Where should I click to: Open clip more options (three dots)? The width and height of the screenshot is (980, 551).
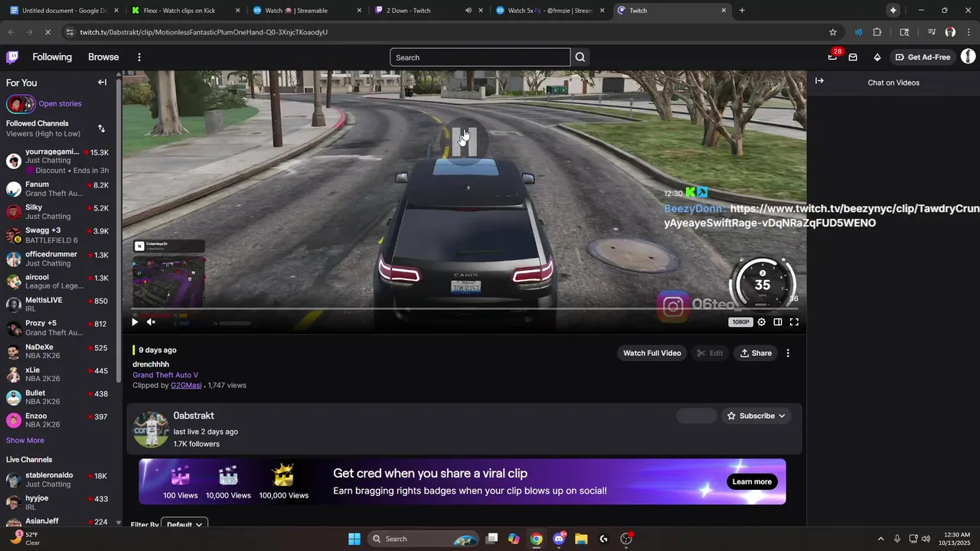coord(788,353)
